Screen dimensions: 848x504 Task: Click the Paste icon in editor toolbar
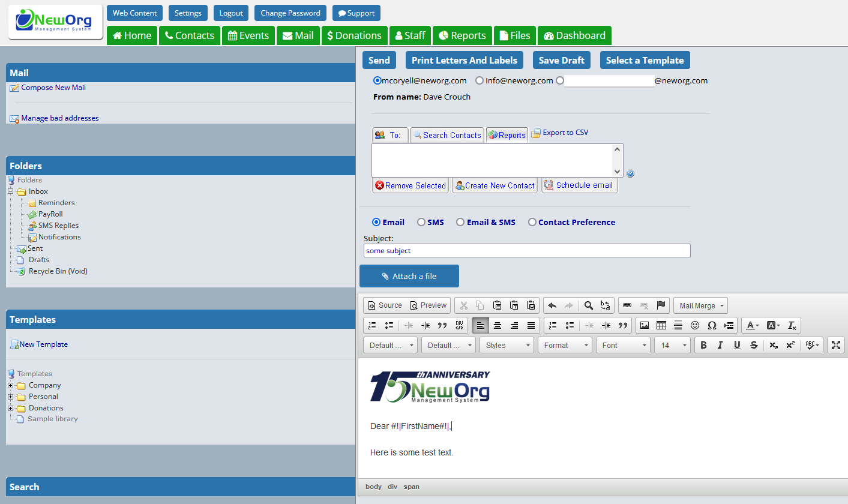coord(497,305)
